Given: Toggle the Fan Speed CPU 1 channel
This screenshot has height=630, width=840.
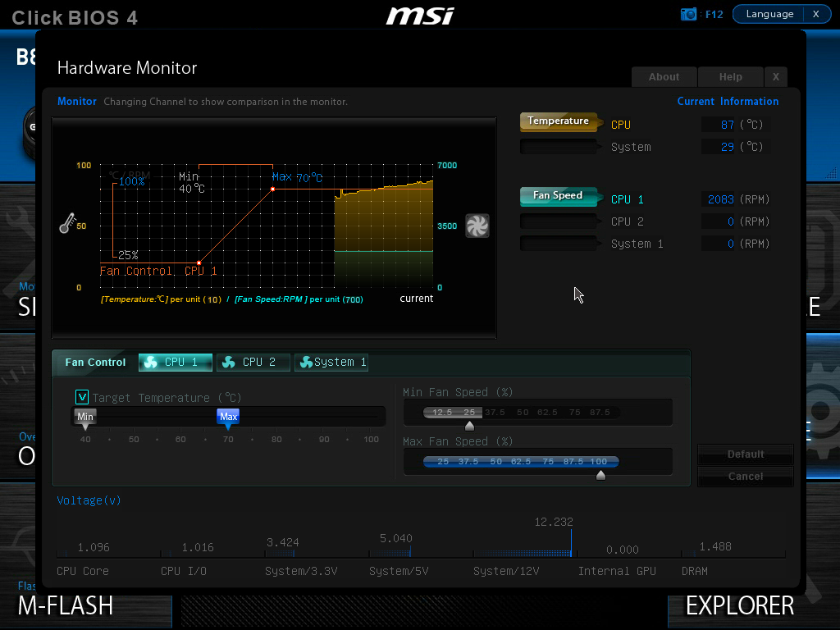Looking at the screenshot, I should [x=559, y=197].
